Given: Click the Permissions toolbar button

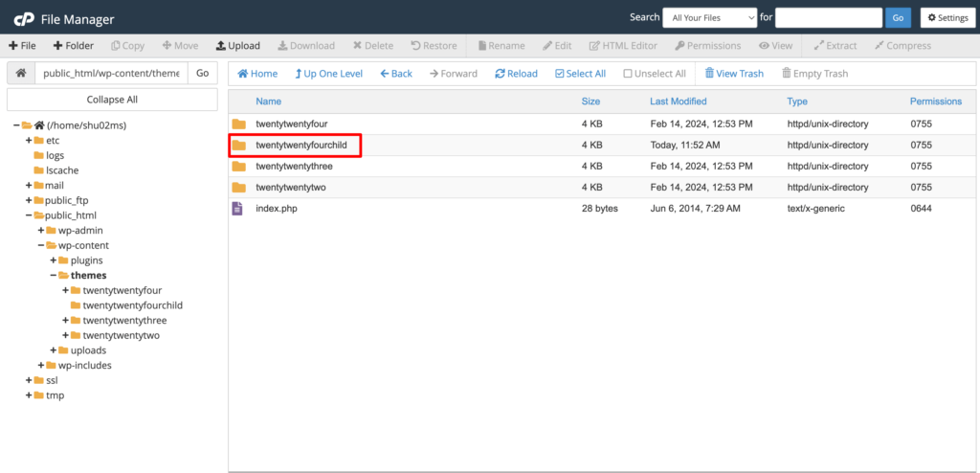Looking at the screenshot, I should coord(707,46).
